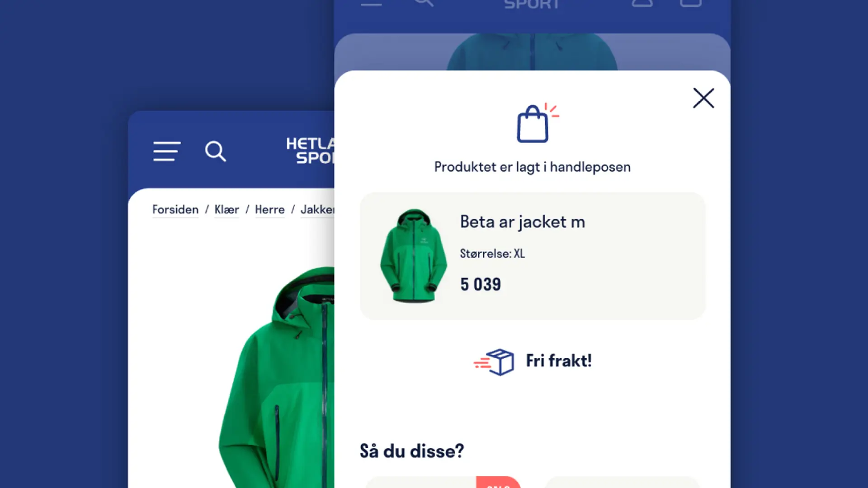The width and height of the screenshot is (868, 488).
Task: Click the price 5 039 in cart item
Action: pos(481,284)
